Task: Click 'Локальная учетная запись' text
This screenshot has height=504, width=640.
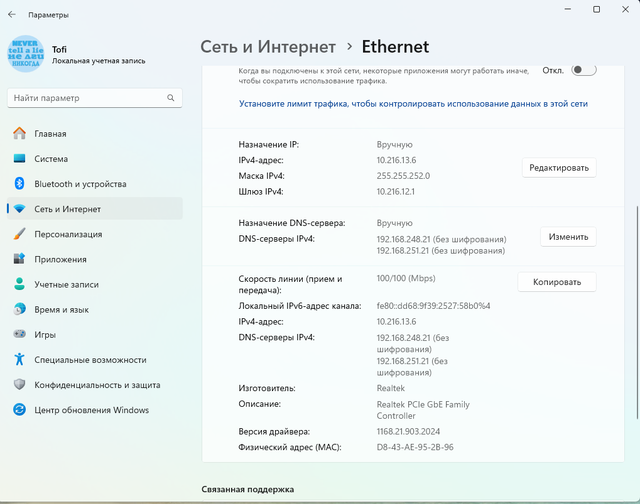Action: (x=98, y=61)
